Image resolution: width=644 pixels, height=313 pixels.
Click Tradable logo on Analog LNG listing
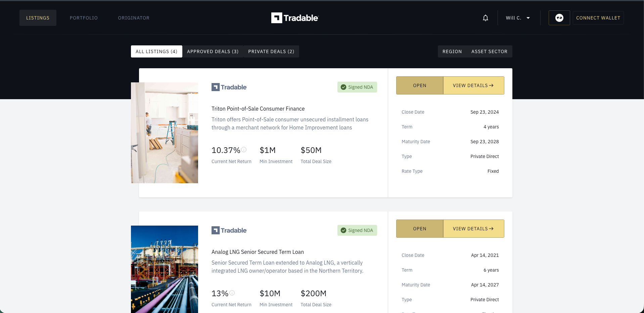(229, 230)
